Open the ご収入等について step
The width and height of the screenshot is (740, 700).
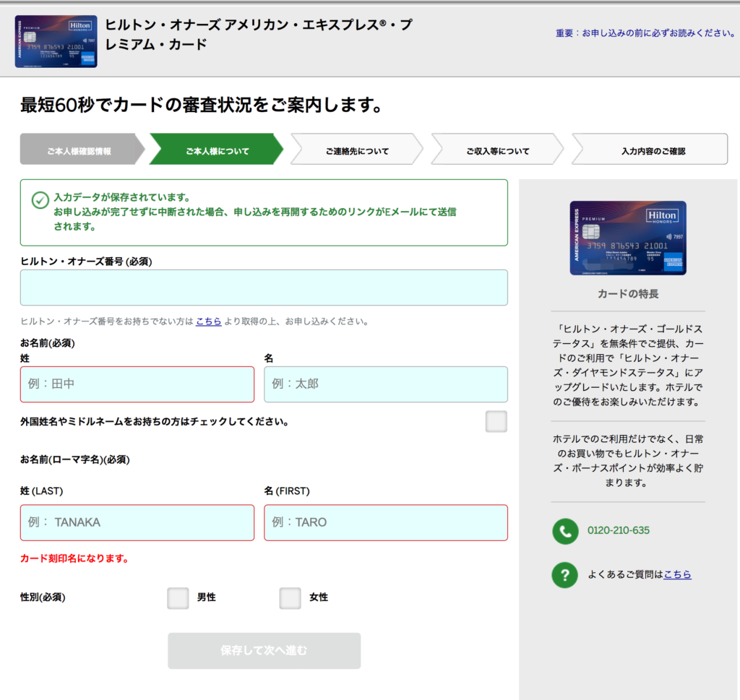tap(497, 149)
